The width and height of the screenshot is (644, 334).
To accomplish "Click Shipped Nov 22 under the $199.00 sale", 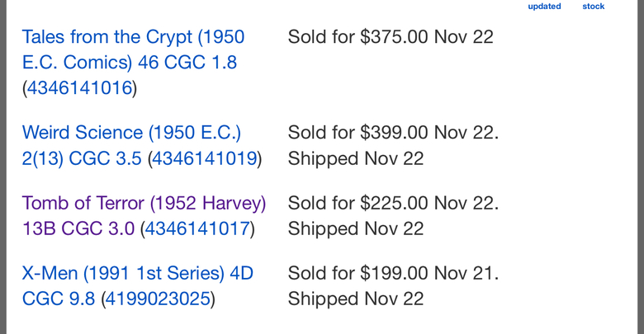I will tap(356, 299).
